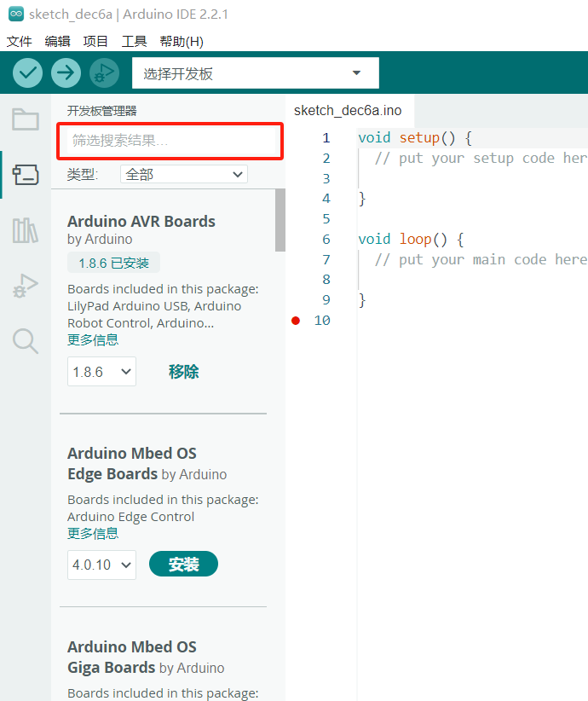The width and height of the screenshot is (588, 701).
Task: Click 移除 to remove Arduino AVR Boards
Action: [183, 372]
